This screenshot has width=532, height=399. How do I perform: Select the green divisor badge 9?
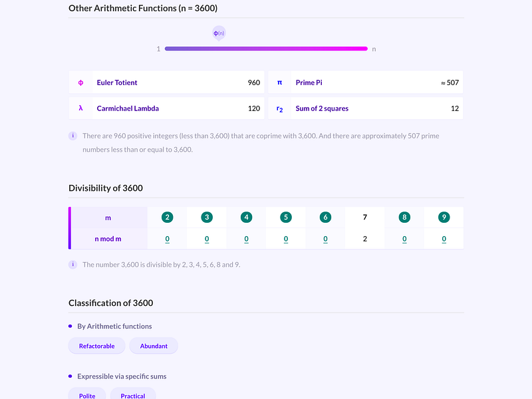click(x=444, y=217)
